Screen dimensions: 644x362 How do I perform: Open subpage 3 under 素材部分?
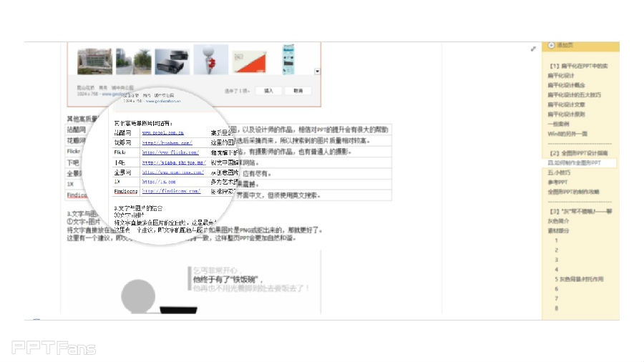tap(557, 260)
